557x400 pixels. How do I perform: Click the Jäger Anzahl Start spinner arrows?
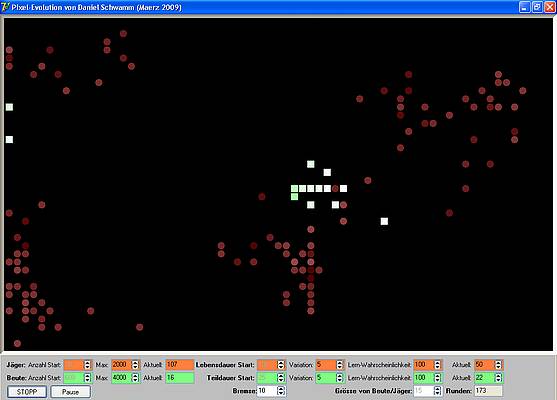[87, 365]
